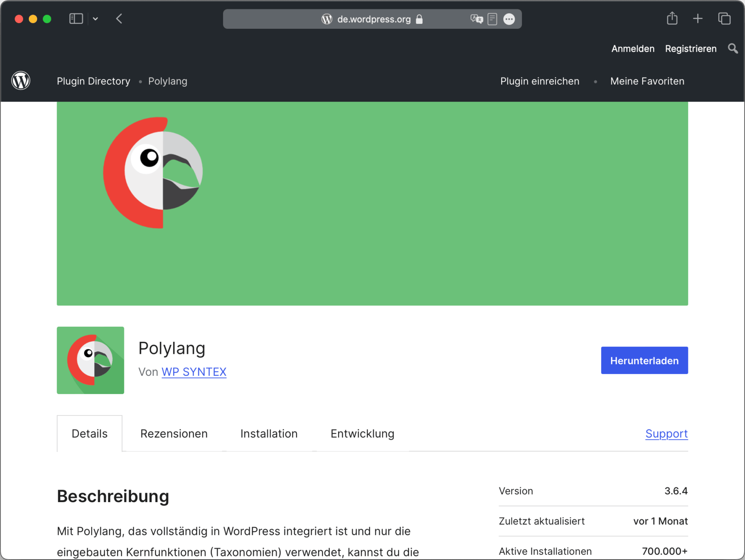Click the Polylang banner image
Screen dimensions: 745x560
[x=372, y=202]
